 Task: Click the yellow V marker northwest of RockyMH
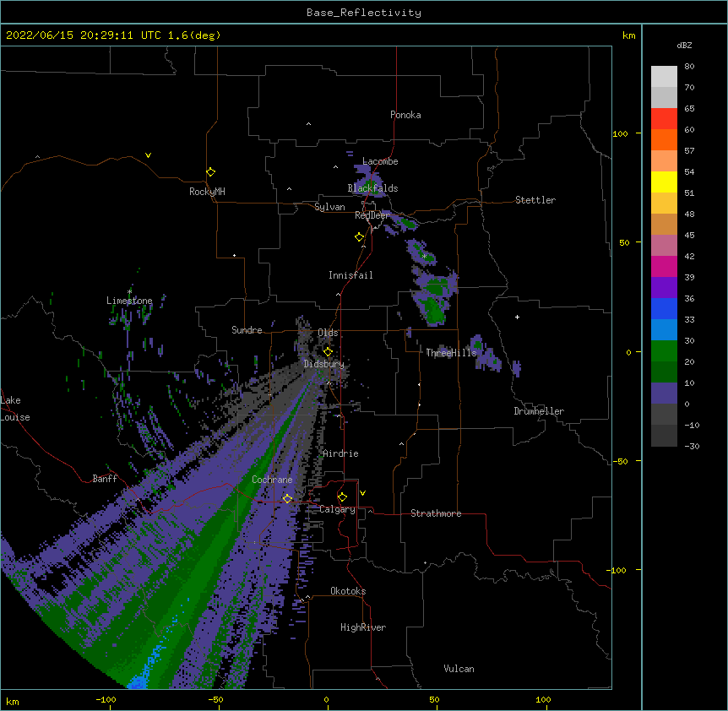point(148,155)
